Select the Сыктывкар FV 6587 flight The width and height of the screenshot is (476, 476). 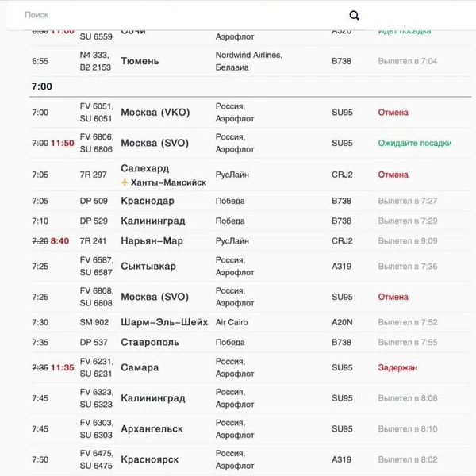click(x=250, y=267)
